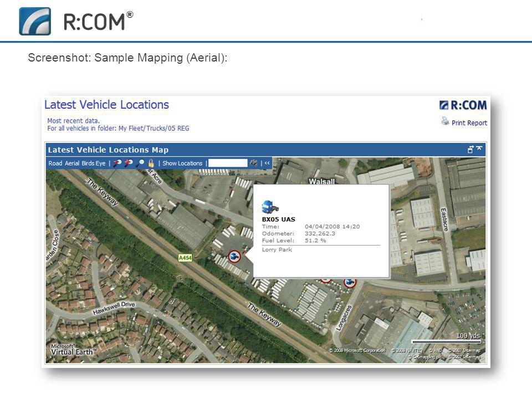Image resolution: width=532 pixels, height=399 pixels.
Task: Pop out the map panel into window
Action: 470,149
